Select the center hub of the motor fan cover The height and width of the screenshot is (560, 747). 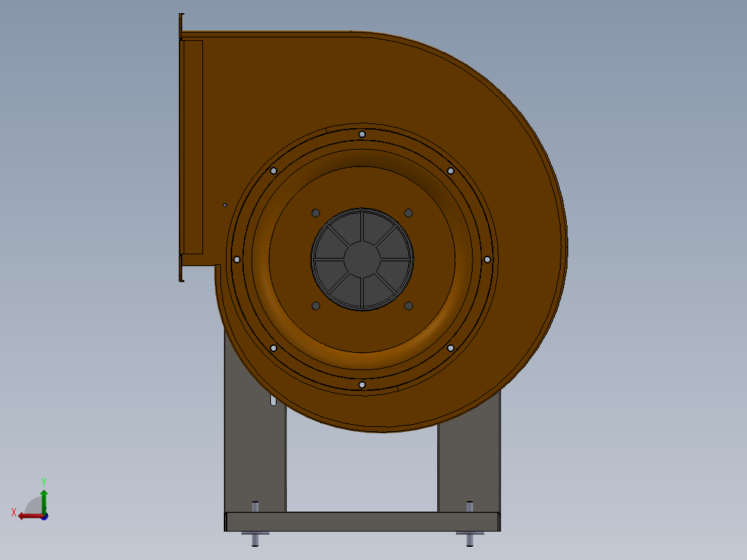[362, 259]
